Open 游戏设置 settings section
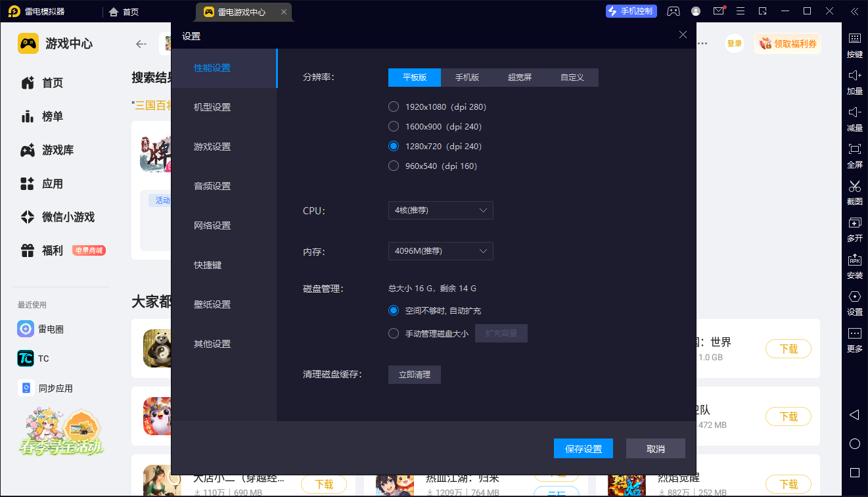The width and height of the screenshot is (868, 497). pyautogui.click(x=224, y=147)
